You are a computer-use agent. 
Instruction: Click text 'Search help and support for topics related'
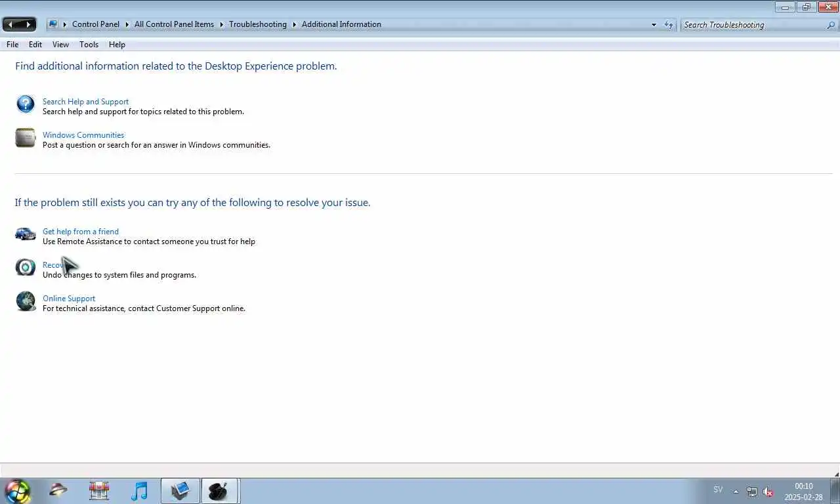[143, 112]
